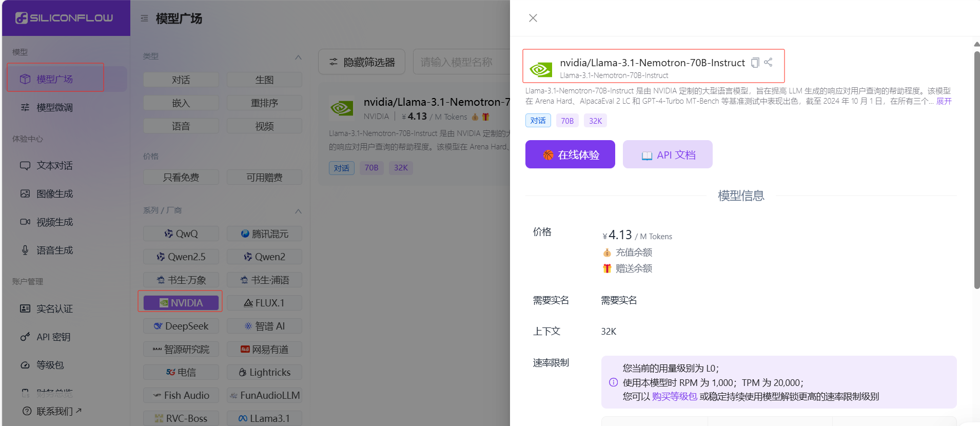Open the nvidia/Llama-3.1-Nemotron model card title
The height and width of the screenshot is (426, 980).
pyautogui.click(x=437, y=102)
